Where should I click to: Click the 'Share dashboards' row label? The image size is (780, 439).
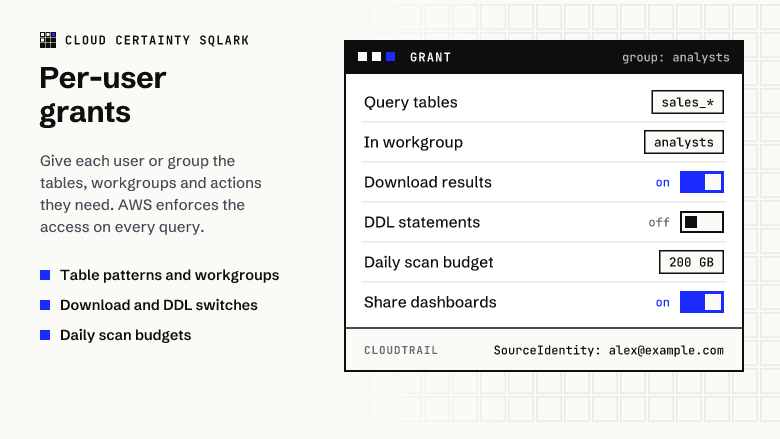pyautogui.click(x=430, y=302)
